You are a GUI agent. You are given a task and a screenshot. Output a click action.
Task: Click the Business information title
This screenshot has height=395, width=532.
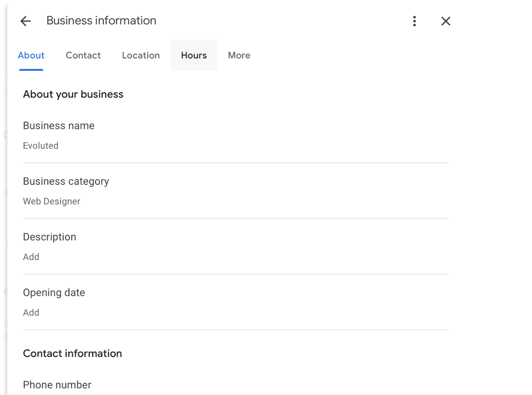(x=101, y=20)
